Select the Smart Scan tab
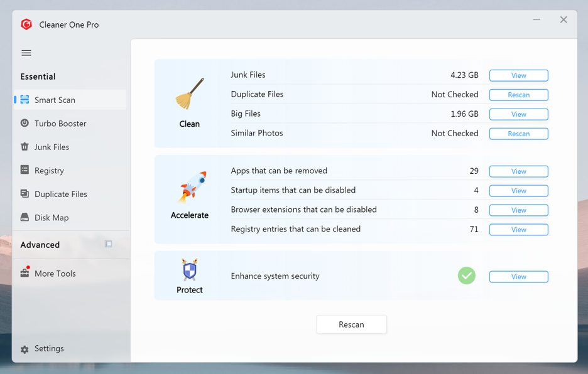The image size is (588, 374). [55, 100]
